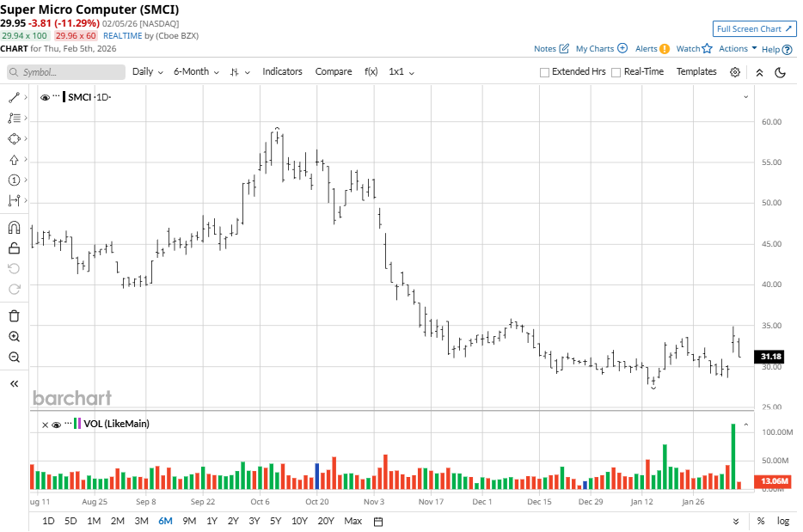Open the Daily frequency dropdown

148,71
